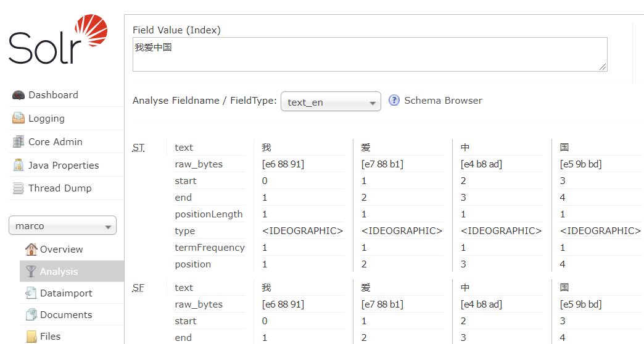Click the Solr logo

[58, 40]
